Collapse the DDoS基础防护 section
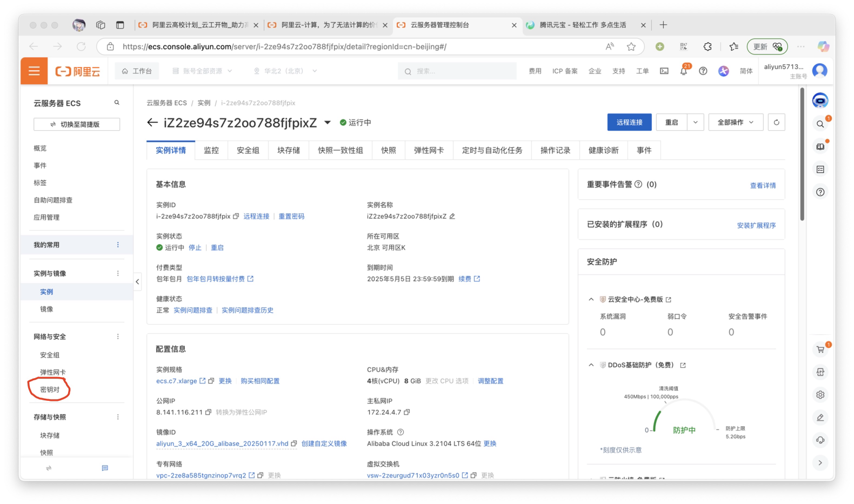 tap(591, 365)
